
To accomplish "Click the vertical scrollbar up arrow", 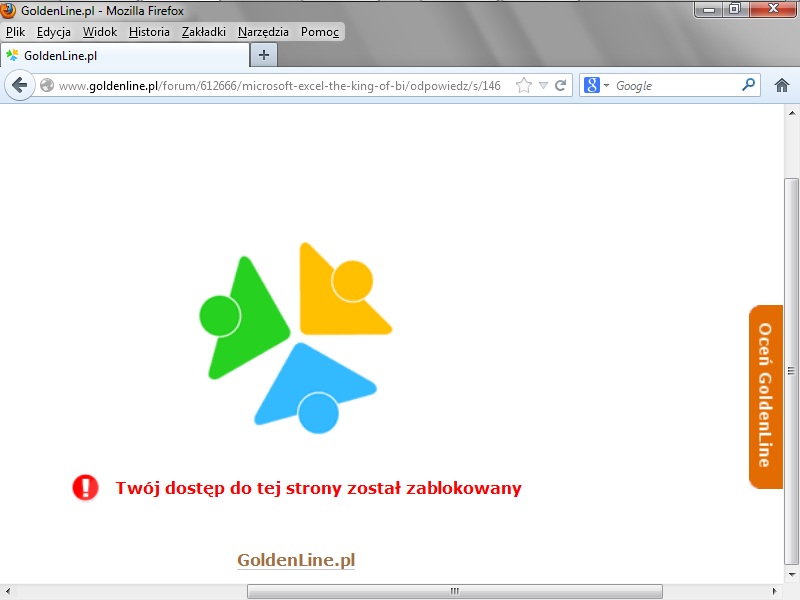I will coord(791,113).
